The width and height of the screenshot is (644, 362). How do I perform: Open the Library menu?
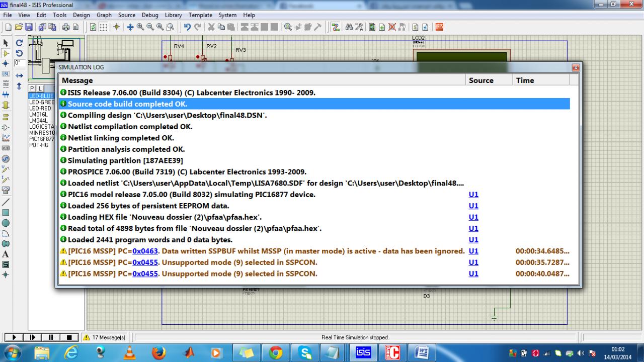(174, 15)
